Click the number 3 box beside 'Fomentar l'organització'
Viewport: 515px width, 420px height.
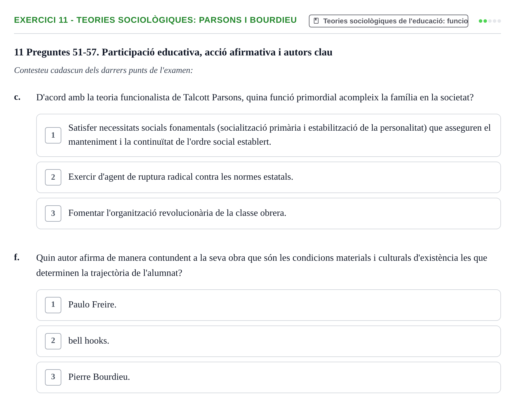[x=53, y=213]
